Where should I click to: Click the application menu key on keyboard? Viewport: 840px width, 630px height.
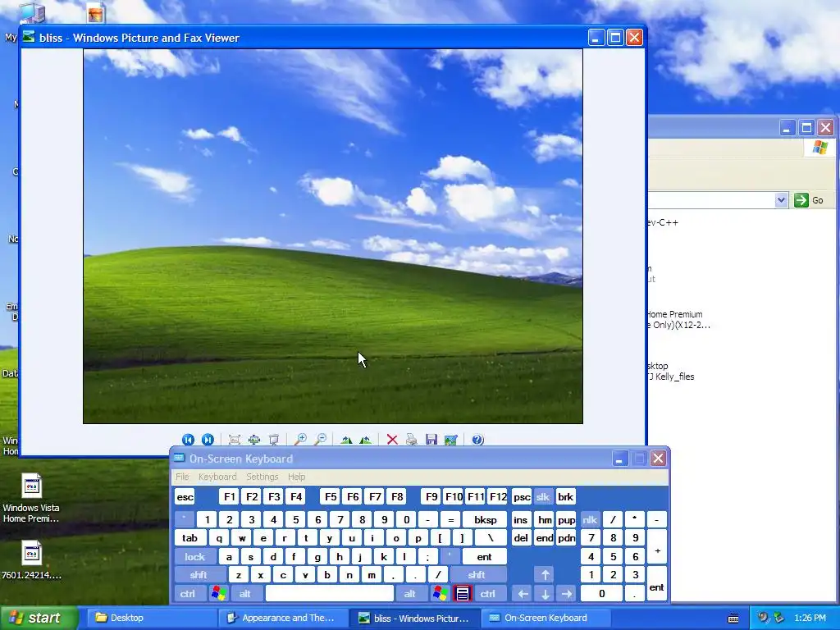[x=463, y=594]
